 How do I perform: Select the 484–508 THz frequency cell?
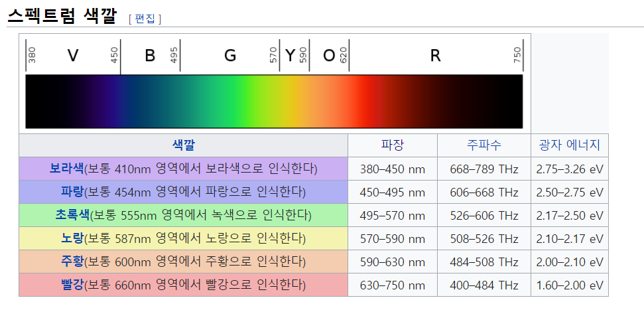pyautogui.click(x=483, y=262)
